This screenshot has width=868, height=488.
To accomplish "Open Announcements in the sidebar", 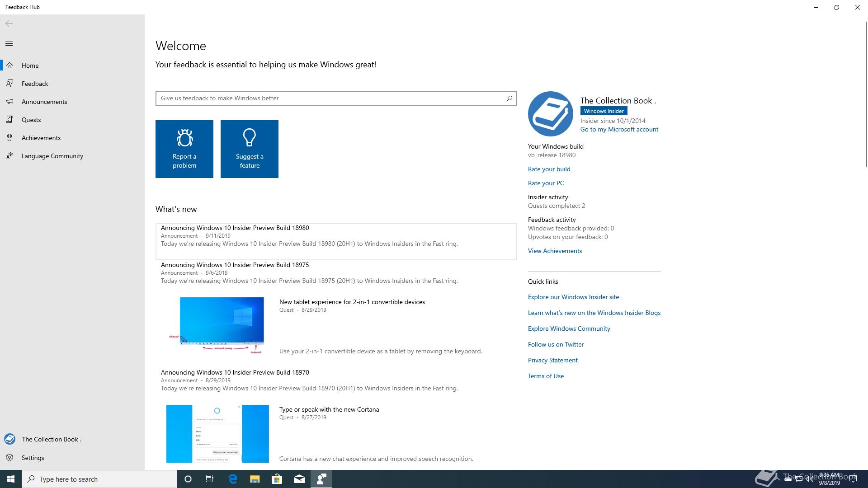I will [44, 102].
